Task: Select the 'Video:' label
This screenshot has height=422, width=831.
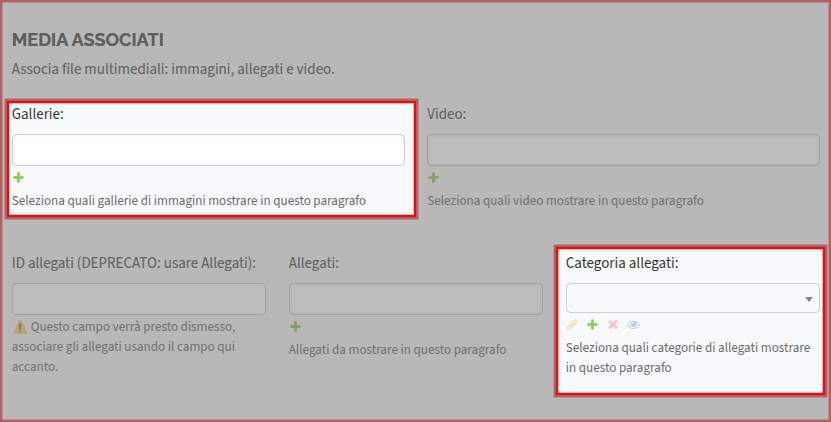Action: pyautogui.click(x=447, y=113)
